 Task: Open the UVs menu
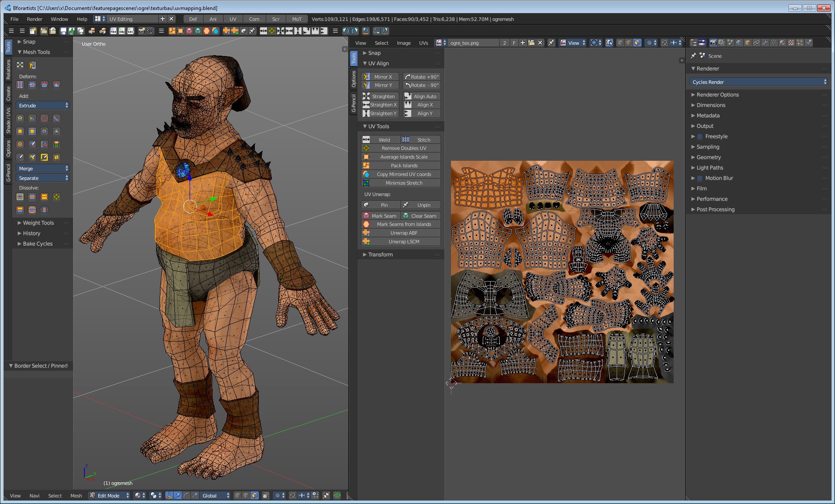(423, 43)
